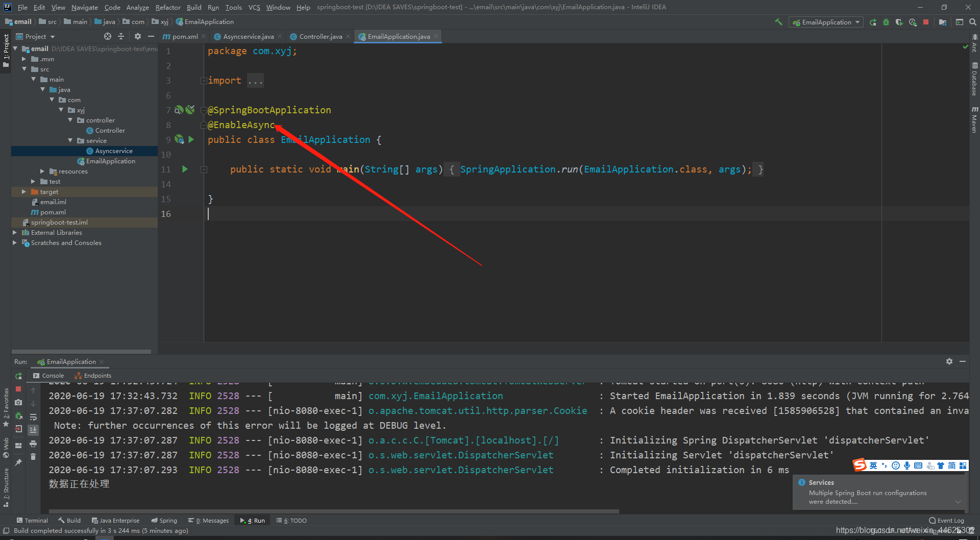Unfold the collapsed import statements
This screenshot has width=980, height=540.
(204, 81)
